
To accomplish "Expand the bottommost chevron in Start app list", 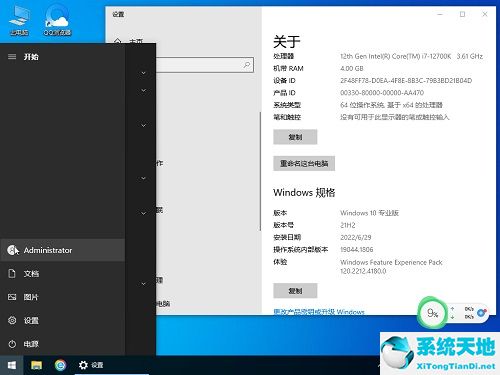I will pos(143,284).
